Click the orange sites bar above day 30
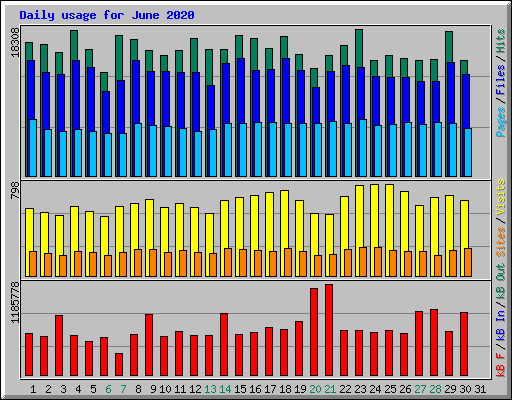The width and height of the screenshot is (512, 400). coord(468,262)
